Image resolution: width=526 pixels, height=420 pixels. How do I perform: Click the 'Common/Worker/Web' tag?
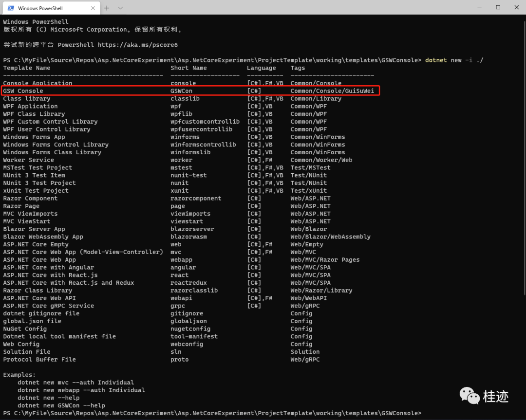pyautogui.click(x=321, y=160)
